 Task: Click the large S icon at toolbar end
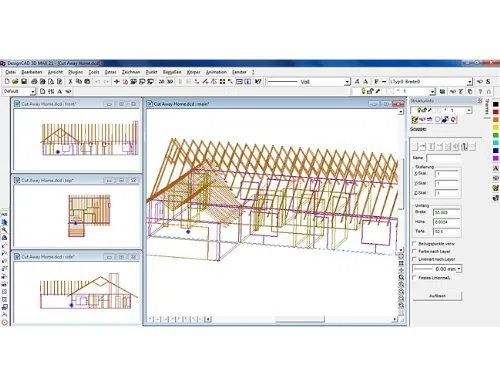(488, 81)
